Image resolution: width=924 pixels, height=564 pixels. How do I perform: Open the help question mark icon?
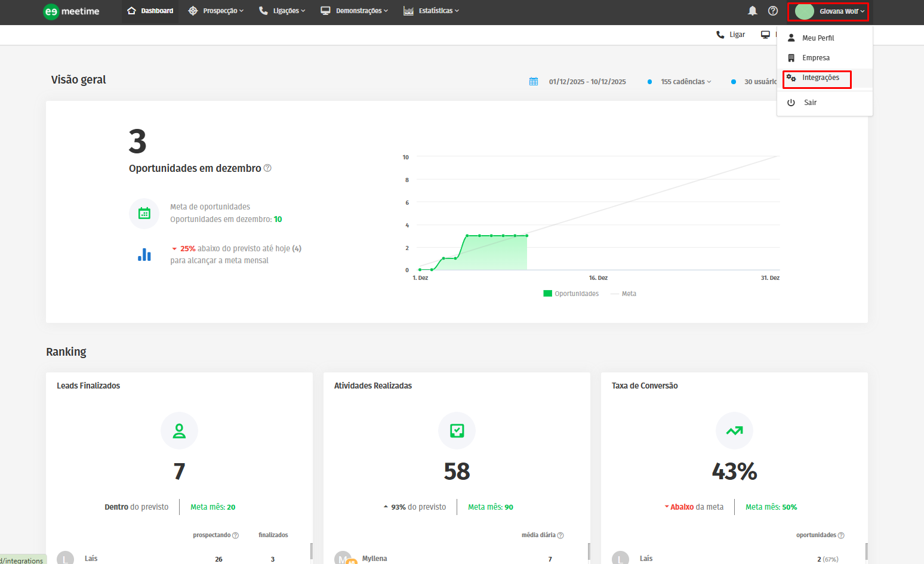point(773,11)
